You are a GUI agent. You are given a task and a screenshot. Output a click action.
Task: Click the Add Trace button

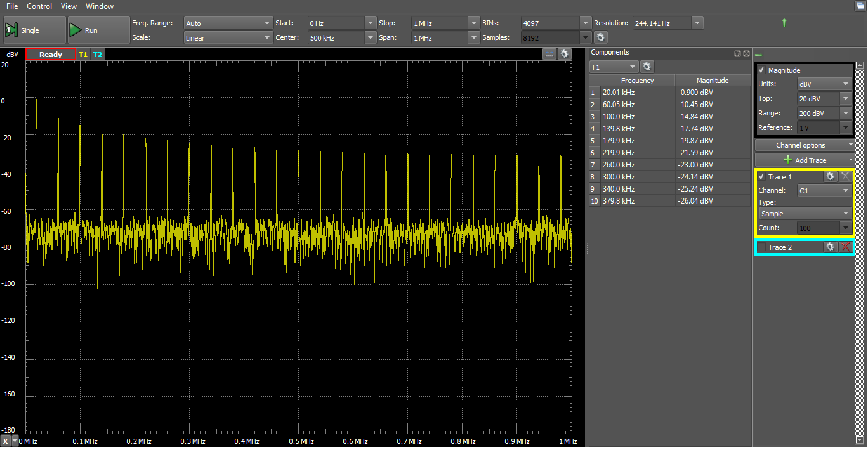pyautogui.click(x=804, y=160)
